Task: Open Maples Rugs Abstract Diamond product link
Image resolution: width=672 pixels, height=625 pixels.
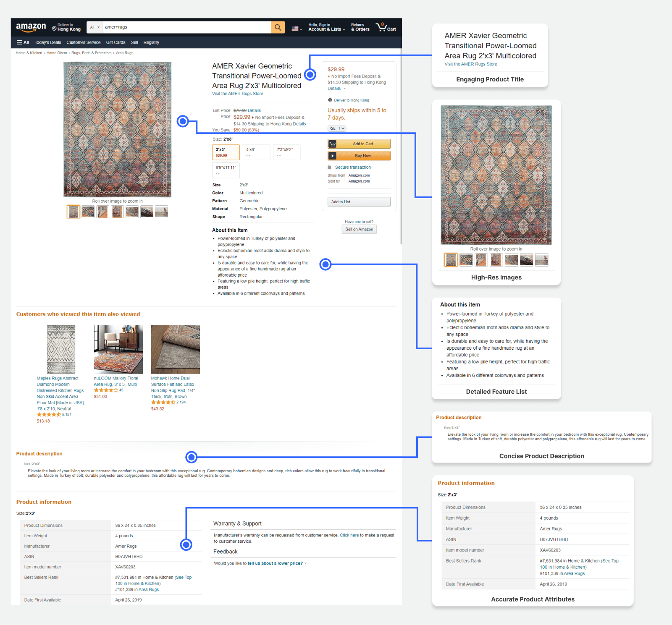Action: [60, 393]
